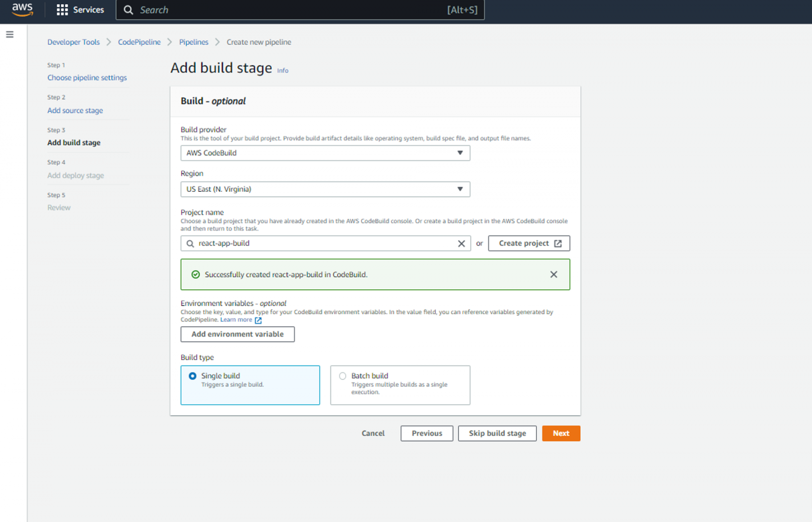812x522 pixels.
Task: Click the magnifier icon in Project name field
Action: 189,243
